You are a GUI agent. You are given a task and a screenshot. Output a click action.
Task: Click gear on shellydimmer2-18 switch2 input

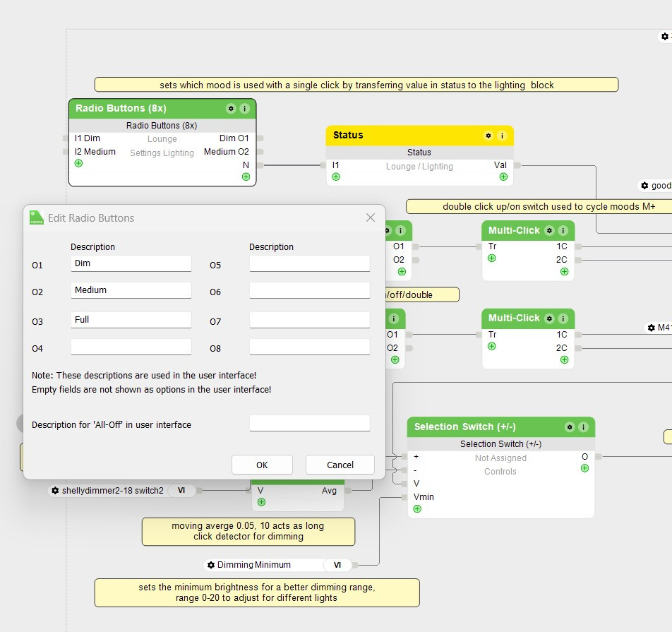55,491
